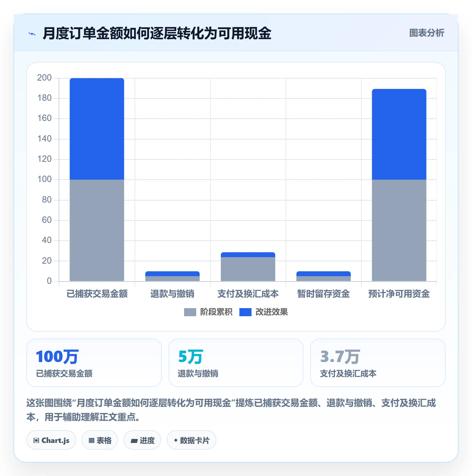Click the 退款与撤销 bar in the chart
Image resolution: width=472 pixels, height=476 pixels.
click(172, 276)
